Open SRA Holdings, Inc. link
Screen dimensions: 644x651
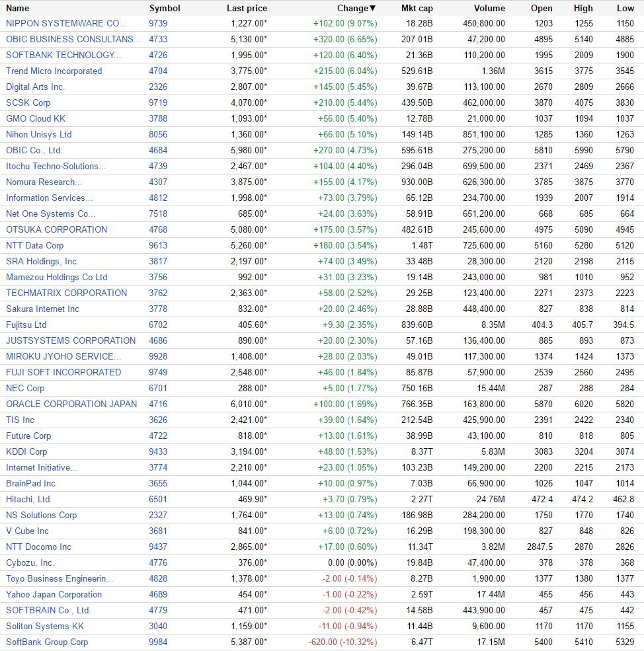coord(42,261)
